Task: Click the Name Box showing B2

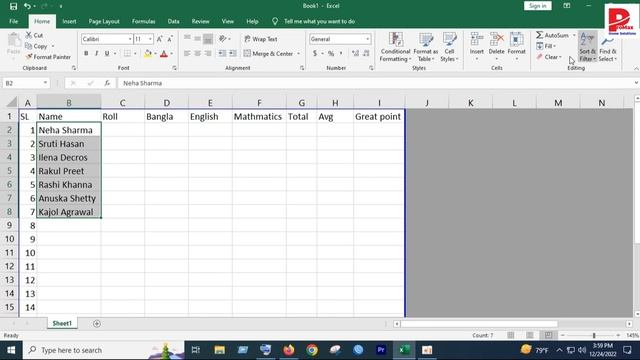Action: (x=26, y=83)
